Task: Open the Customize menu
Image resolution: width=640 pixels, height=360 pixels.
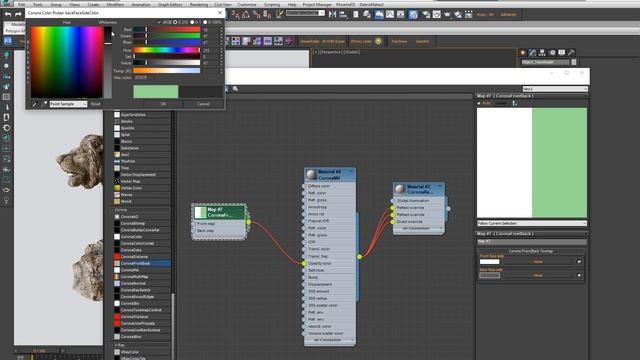Action: pos(247,4)
